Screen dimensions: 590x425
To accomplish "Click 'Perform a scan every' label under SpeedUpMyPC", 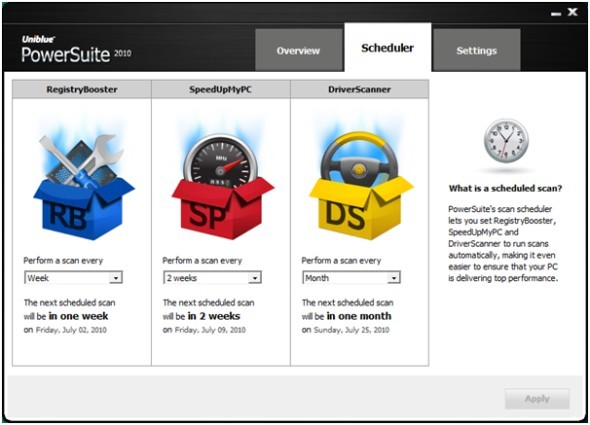I will pos(202,260).
